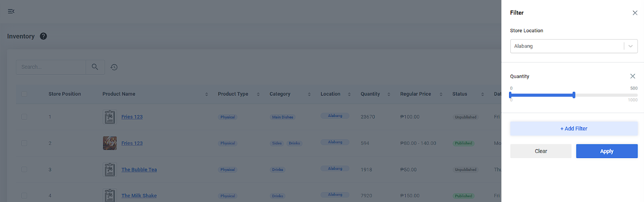Viewport: 644px width, 202px height.
Task: Open the Store Location Alabang dropdown
Action: pos(574,46)
